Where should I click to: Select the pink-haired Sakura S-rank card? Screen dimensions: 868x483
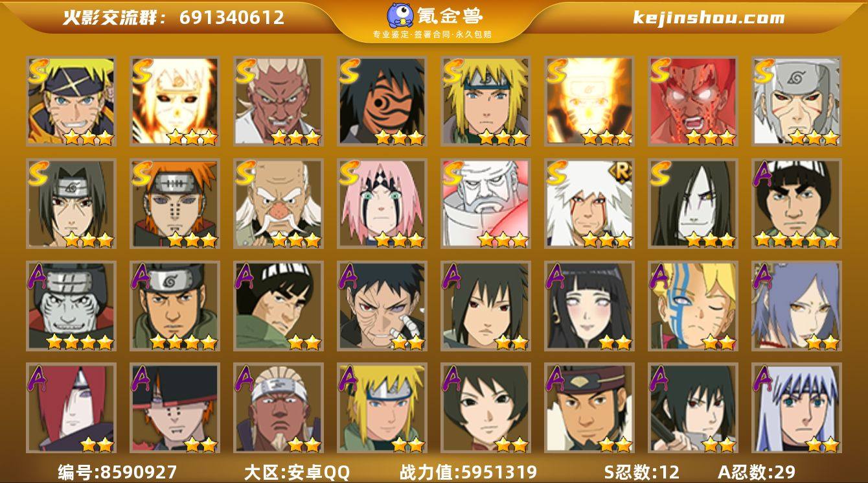coord(382,204)
